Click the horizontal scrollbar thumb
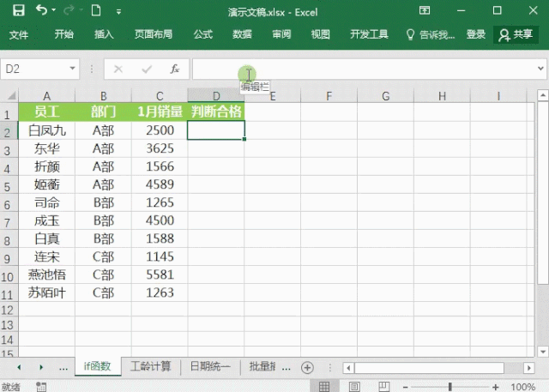 [x=429, y=368]
